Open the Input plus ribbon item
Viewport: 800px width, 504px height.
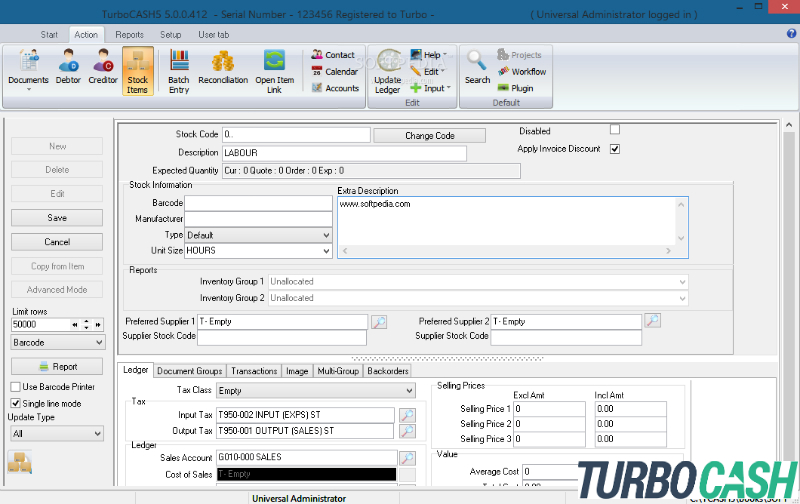pyautogui.click(x=431, y=88)
